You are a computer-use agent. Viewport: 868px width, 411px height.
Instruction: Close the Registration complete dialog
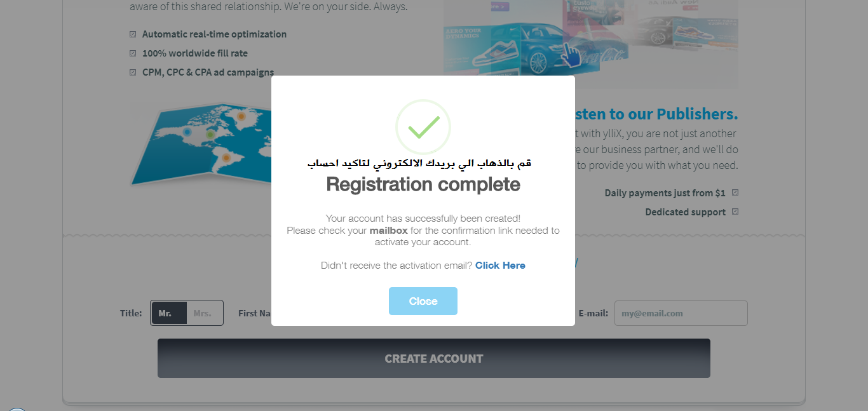(x=423, y=301)
